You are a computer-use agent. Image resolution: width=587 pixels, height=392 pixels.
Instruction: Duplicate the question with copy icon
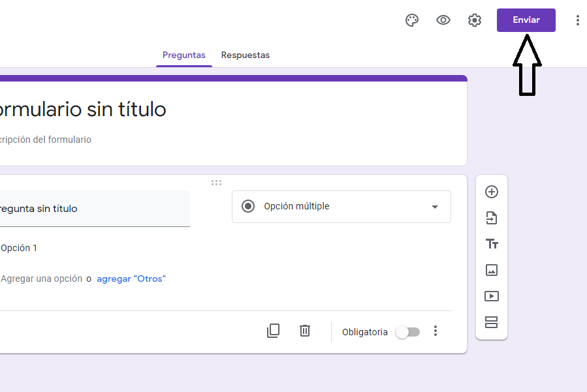274,331
